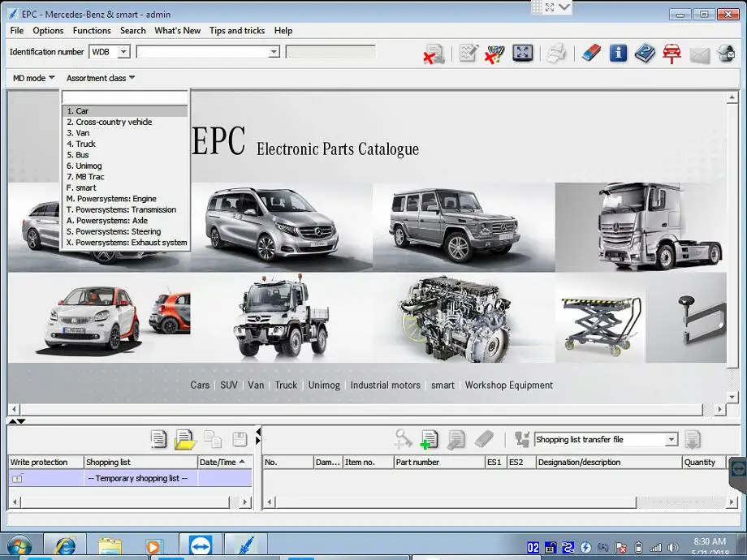Open the Search menu

(133, 31)
